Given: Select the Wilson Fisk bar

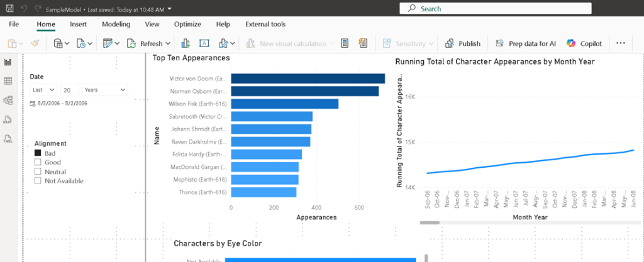Looking at the screenshot, I should [285, 104].
